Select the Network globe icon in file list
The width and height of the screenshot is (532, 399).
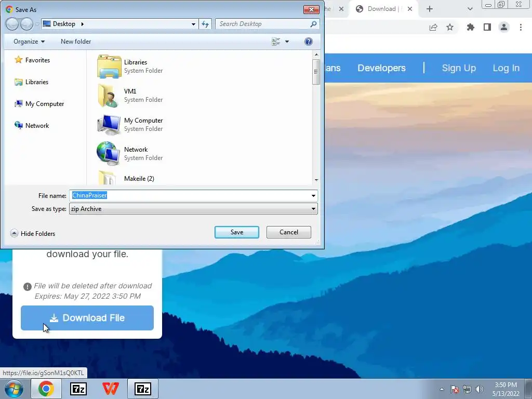pyautogui.click(x=109, y=154)
